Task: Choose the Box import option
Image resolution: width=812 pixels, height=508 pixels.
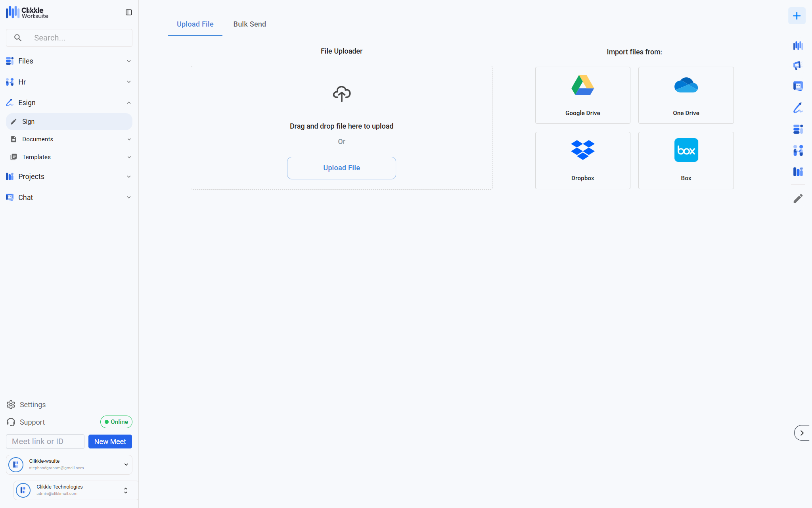Action: tap(686, 160)
